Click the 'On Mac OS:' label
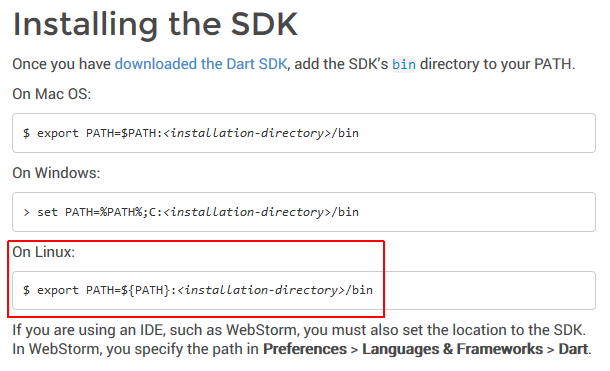Screen dimensions: 610x371 tap(52, 94)
